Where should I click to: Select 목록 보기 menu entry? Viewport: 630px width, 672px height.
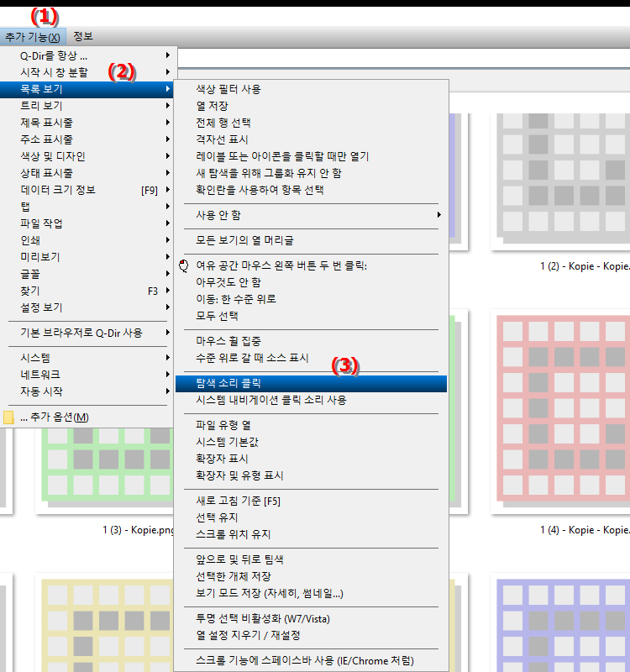click(87, 89)
